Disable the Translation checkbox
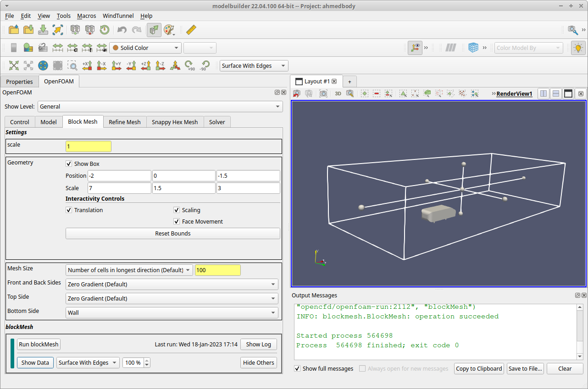The image size is (588, 389). pos(69,210)
